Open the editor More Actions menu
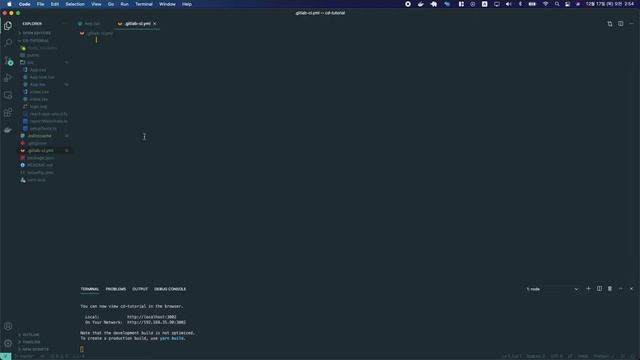 pos(631,24)
